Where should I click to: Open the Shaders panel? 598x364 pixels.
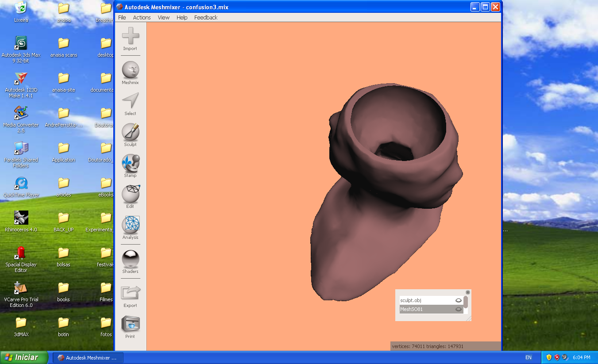130,262
